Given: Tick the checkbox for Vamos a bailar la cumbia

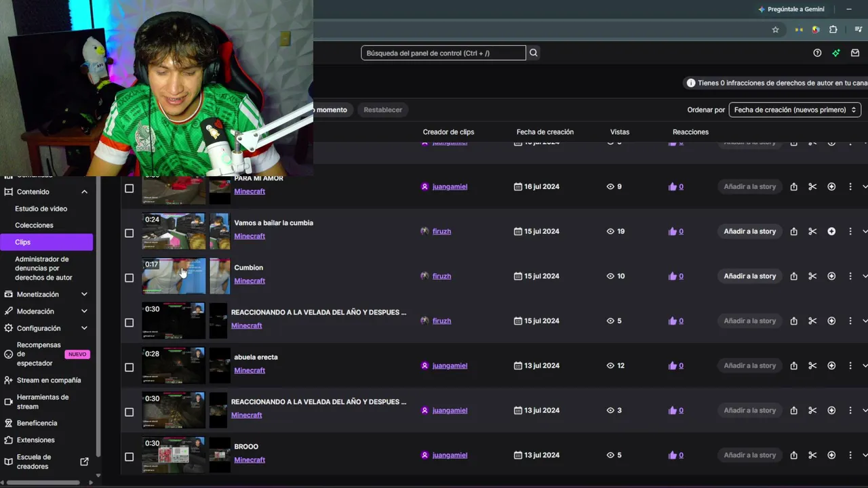Looking at the screenshot, I should pos(129,233).
